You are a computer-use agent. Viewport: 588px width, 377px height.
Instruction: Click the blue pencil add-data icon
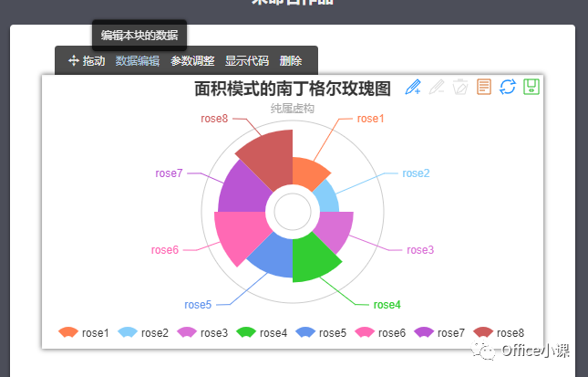[x=413, y=87]
